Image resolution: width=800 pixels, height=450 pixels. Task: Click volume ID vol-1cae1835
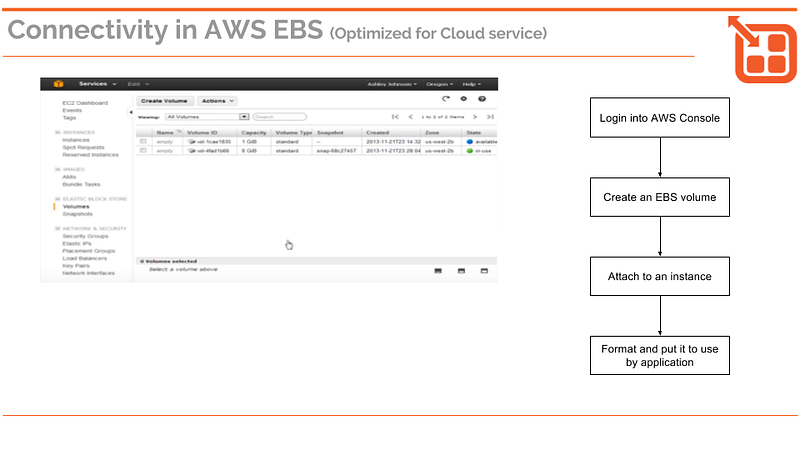point(214,142)
